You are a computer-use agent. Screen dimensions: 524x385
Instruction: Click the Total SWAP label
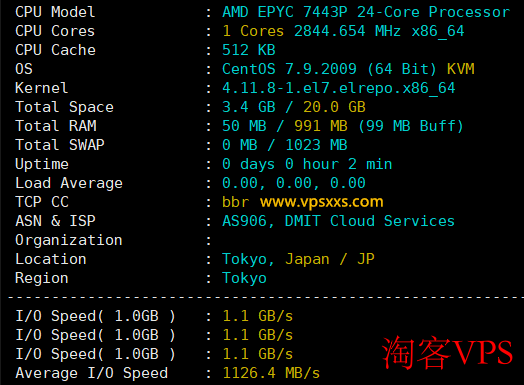[60, 145]
